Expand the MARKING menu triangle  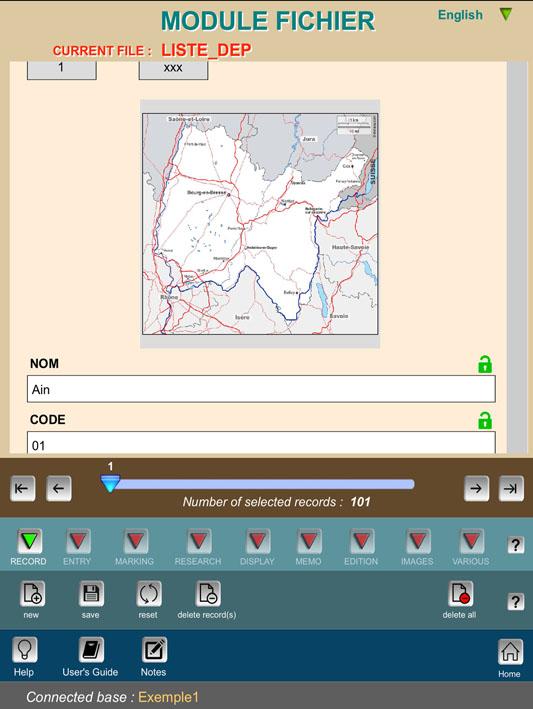click(x=136, y=541)
